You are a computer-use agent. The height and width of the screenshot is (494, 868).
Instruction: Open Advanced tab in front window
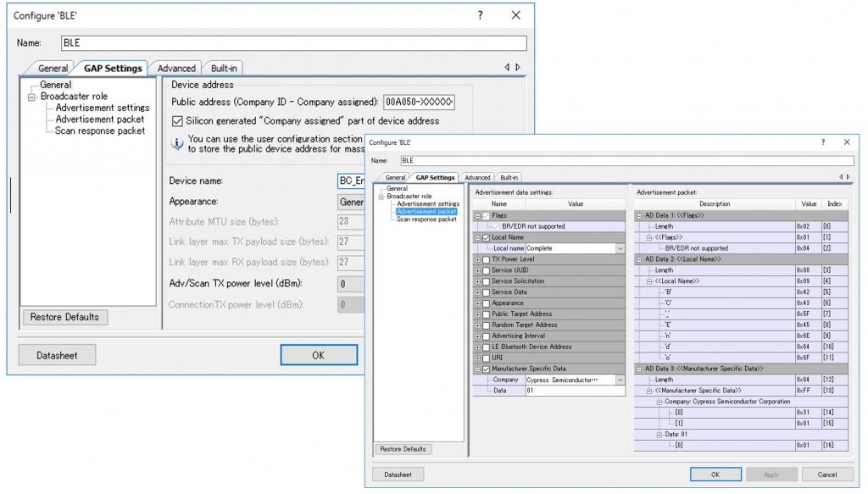pyautogui.click(x=477, y=178)
